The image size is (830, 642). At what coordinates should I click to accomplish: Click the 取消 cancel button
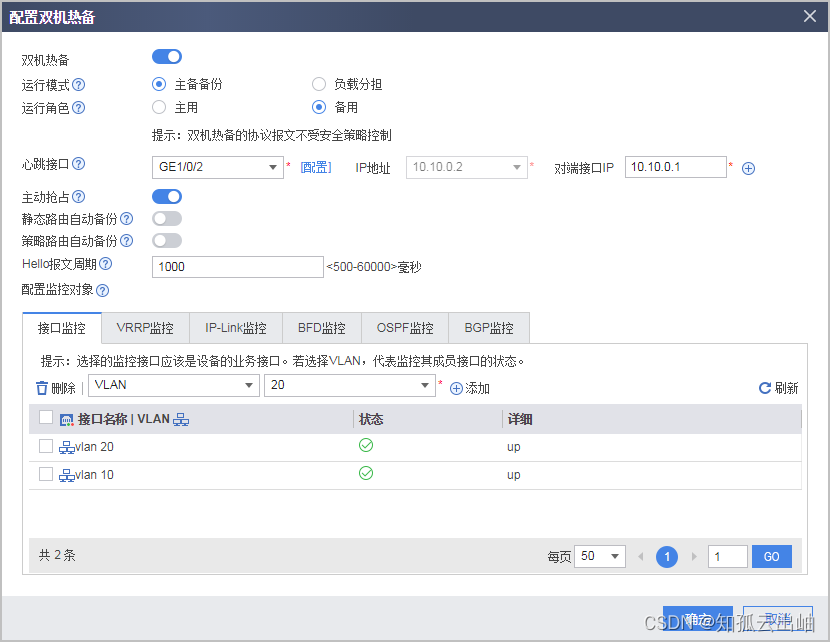pyautogui.click(x=778, y=619)
